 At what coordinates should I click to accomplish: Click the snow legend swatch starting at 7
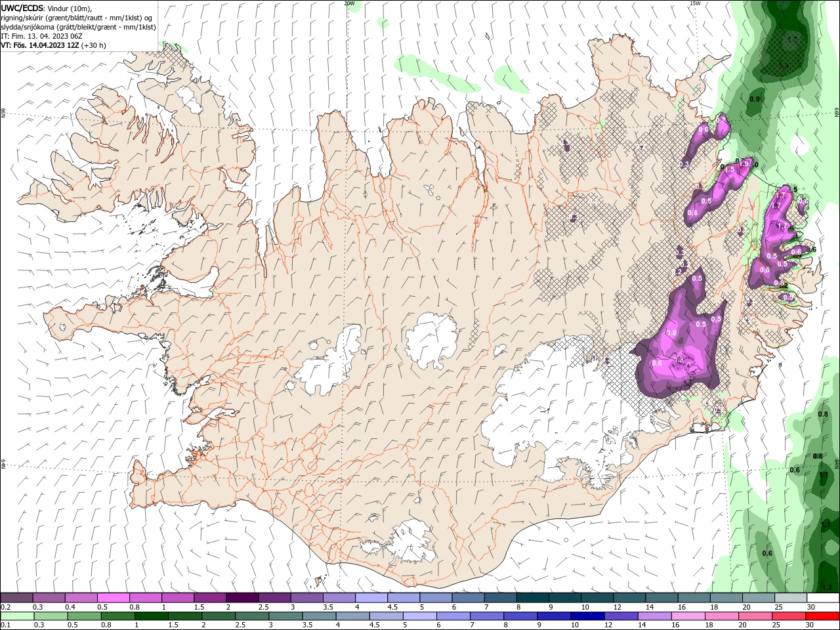tap(501, 598)
